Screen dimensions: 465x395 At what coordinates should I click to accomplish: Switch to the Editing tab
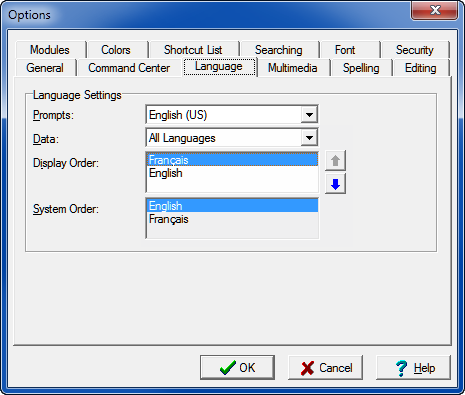[x=421, y=68]
